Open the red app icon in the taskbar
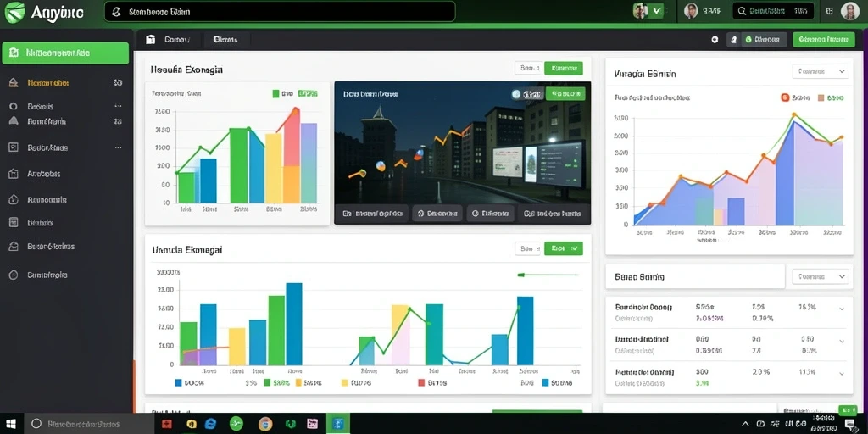The height and width of the screenshot is (434, 868). 166,424
